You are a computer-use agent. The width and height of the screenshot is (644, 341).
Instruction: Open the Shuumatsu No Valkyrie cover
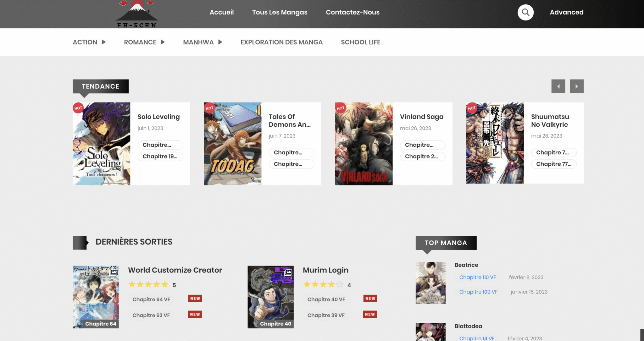point(495,143)
